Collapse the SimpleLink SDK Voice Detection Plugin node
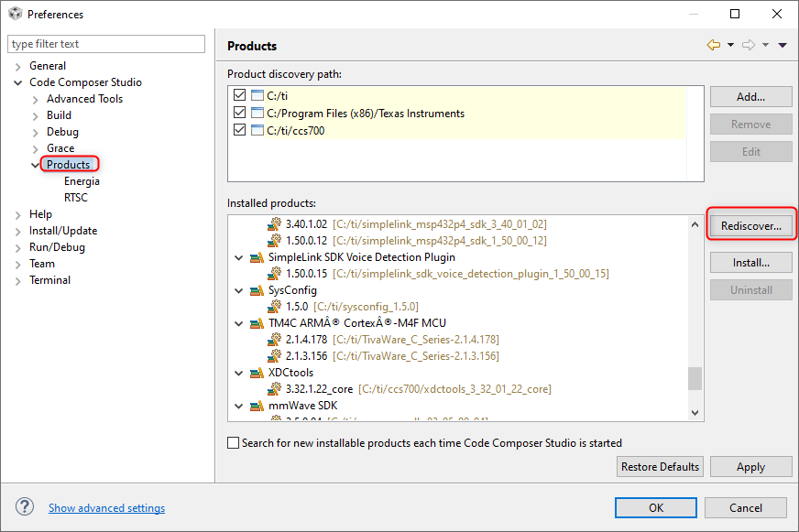Image resolution: width=799 pixels, height=532 pixels. pos(238,257)
